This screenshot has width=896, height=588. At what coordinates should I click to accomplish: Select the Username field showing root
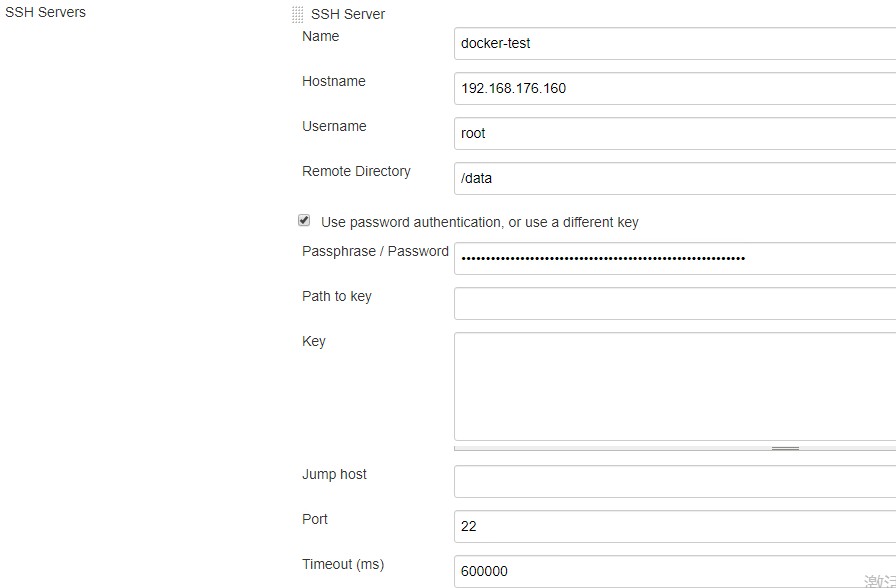coord(675,133)
